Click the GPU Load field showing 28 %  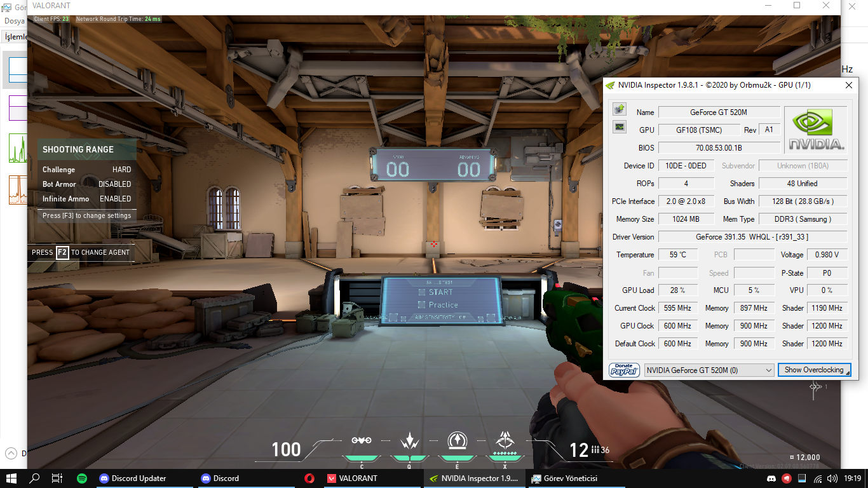click(677, 290)
